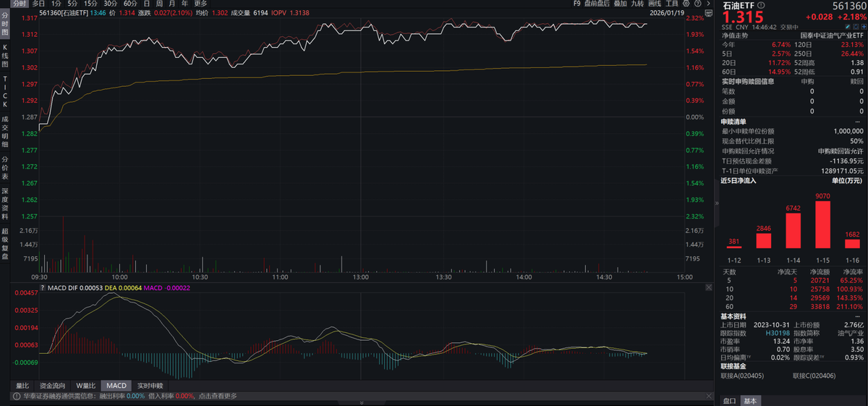Click the info icon beside 石油ETF title
Image resolution: width=868 pixels, height=406 pixels.
761,5
